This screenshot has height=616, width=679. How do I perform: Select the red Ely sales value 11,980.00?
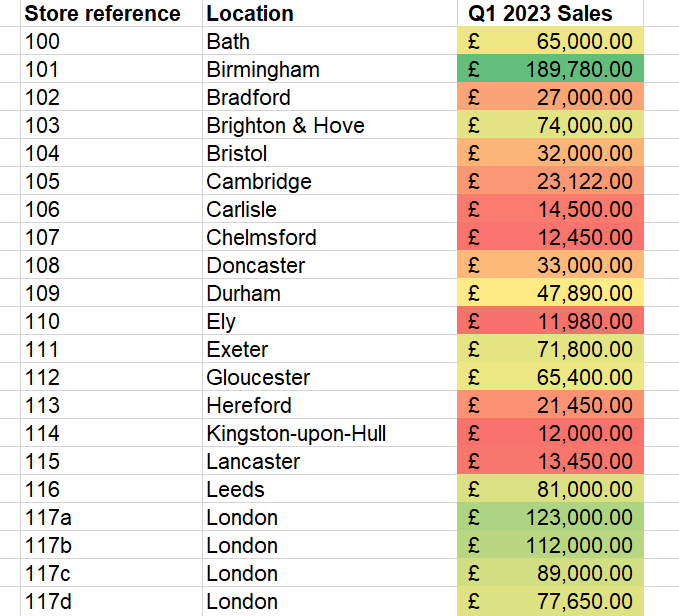550,322
